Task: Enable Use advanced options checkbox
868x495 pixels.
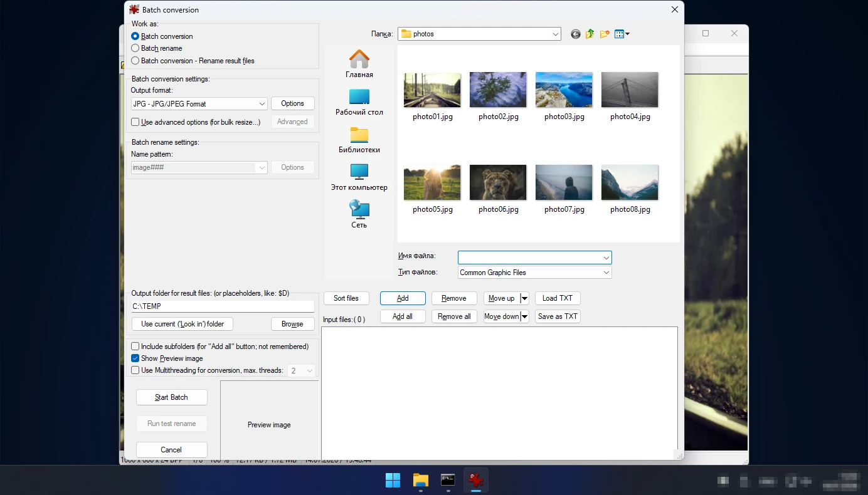Action: pyautogui.click(x=135, y=122)
